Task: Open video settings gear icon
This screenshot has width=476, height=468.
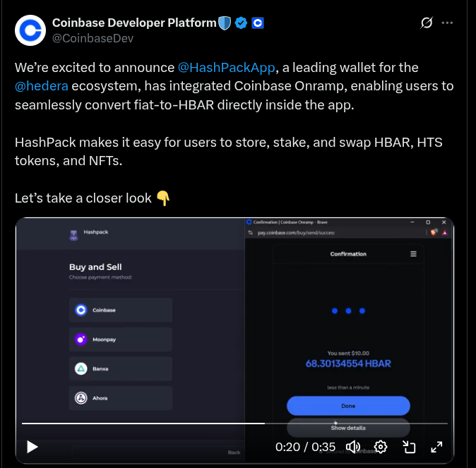Action: click(381, 447)
